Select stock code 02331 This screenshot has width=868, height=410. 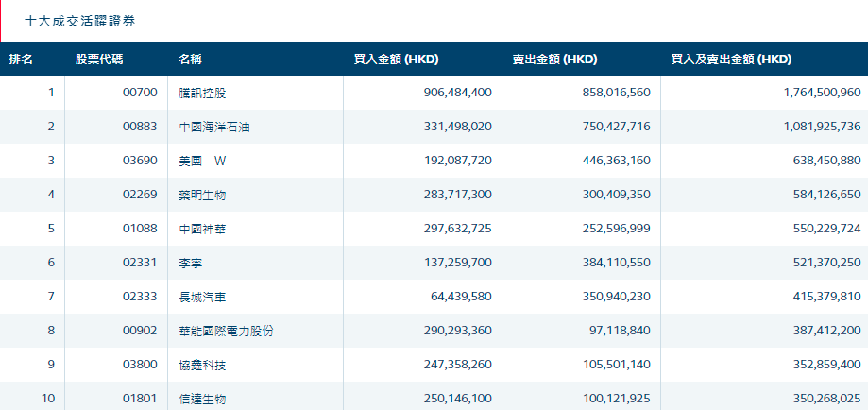point(140,263)
